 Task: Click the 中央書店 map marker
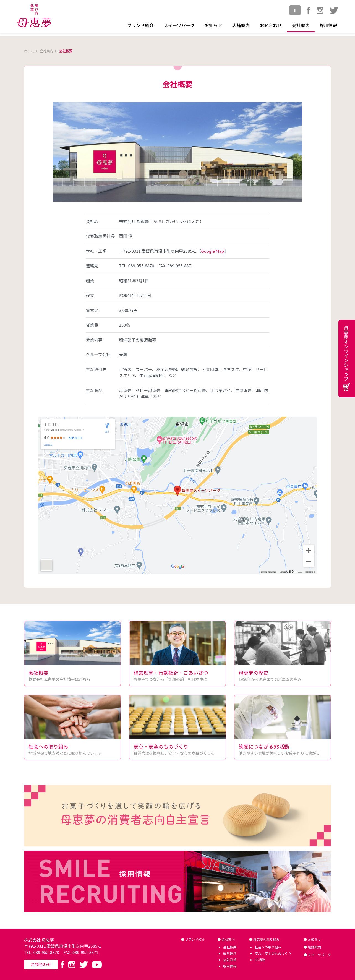(305, 486)
